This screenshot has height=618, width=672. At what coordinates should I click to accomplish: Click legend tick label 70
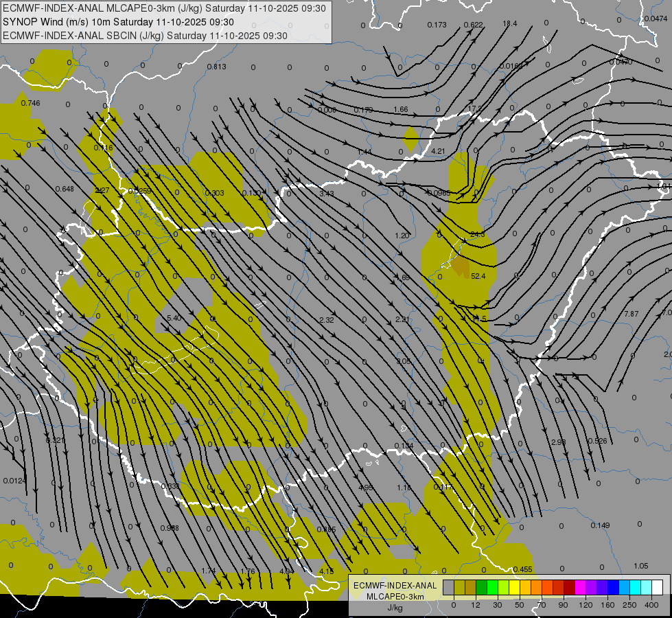542,605
